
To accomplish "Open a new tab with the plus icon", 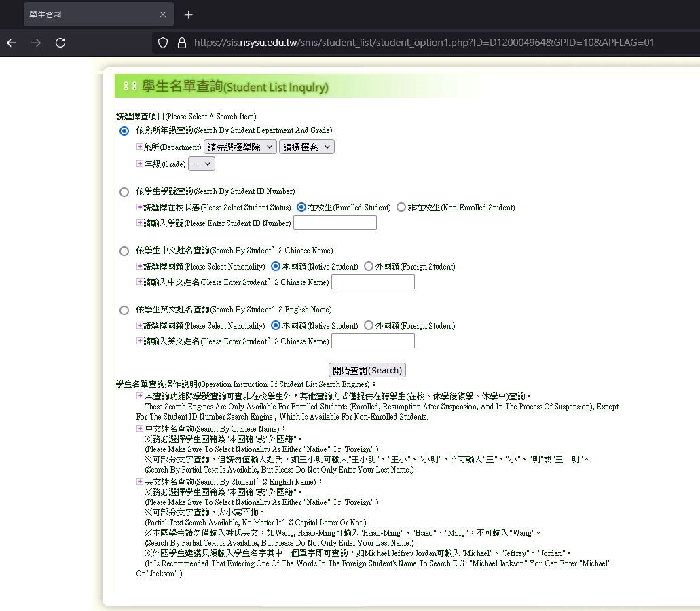I will (x=188, y=15).
